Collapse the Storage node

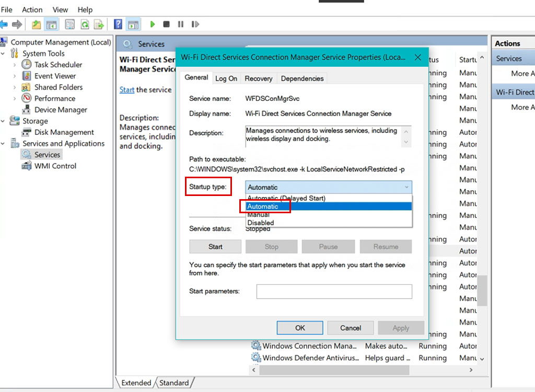tap(3, 121)
